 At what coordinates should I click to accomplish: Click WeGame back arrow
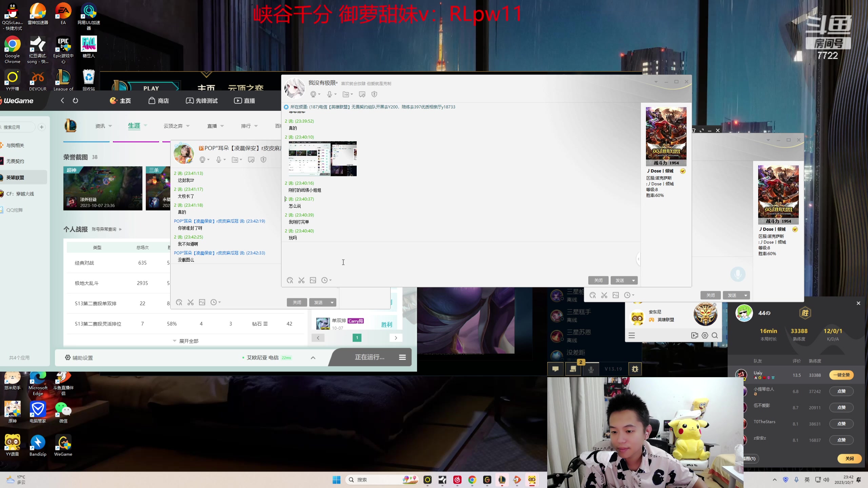coord(62,101)
